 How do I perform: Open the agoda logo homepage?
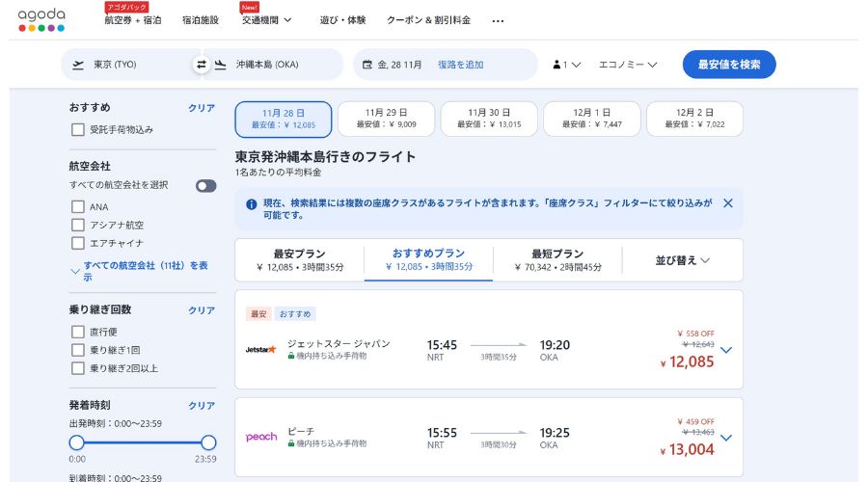(x=41, y=20)
